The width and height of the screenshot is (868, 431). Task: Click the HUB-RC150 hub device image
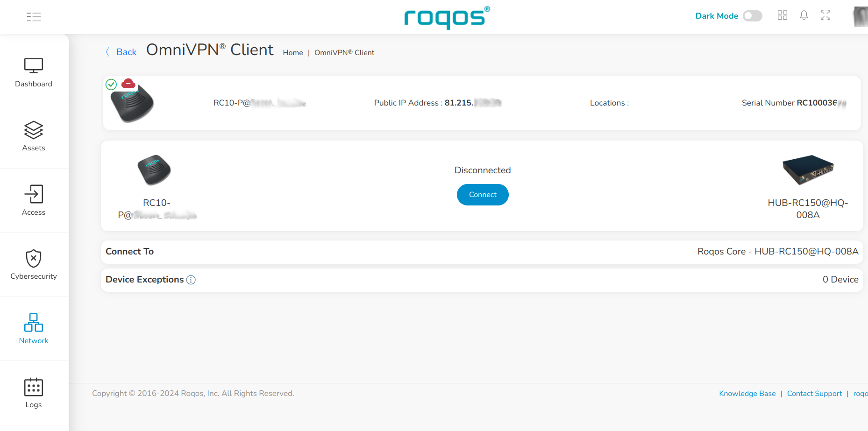pyautogui.click(x=808, y=170)
